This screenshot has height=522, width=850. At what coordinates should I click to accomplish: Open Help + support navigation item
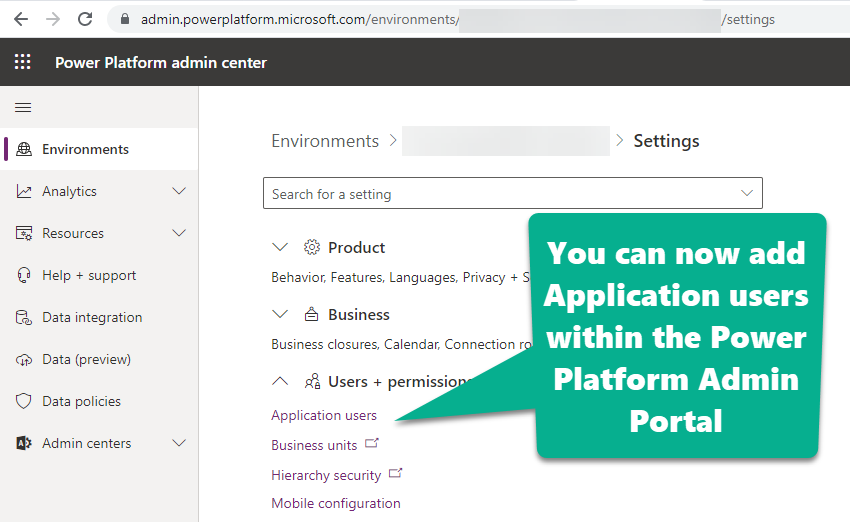point(99,275)
